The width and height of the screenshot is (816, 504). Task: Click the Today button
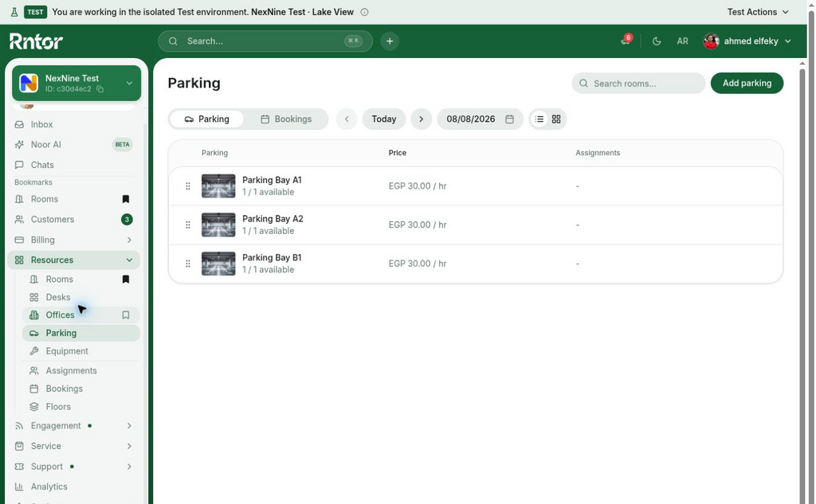[x=383, y=119]
